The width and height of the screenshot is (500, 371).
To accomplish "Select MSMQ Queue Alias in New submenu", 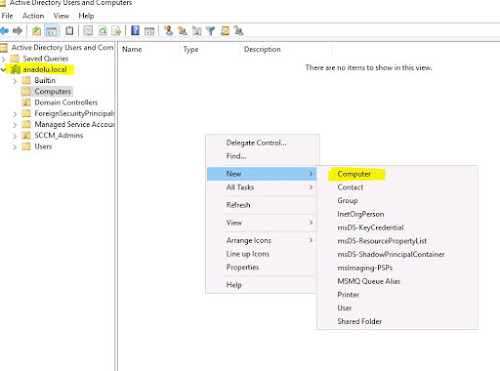I will (397, 281).
